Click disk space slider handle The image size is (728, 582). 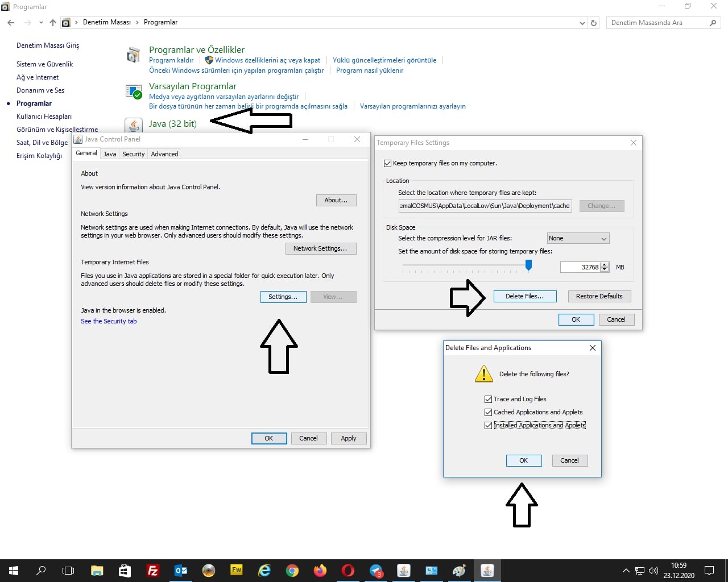click(x=528, y=265)
